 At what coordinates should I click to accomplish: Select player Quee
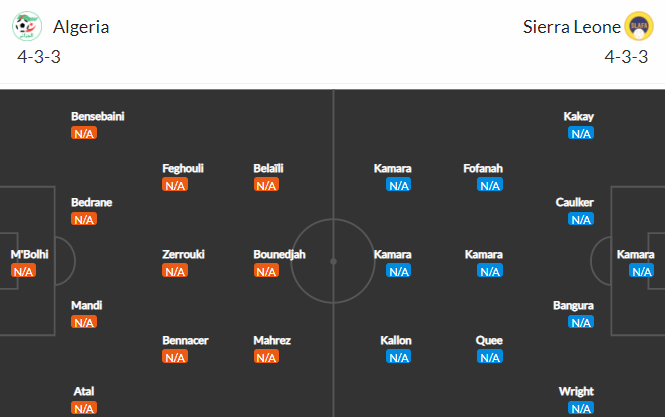[489, 340]
